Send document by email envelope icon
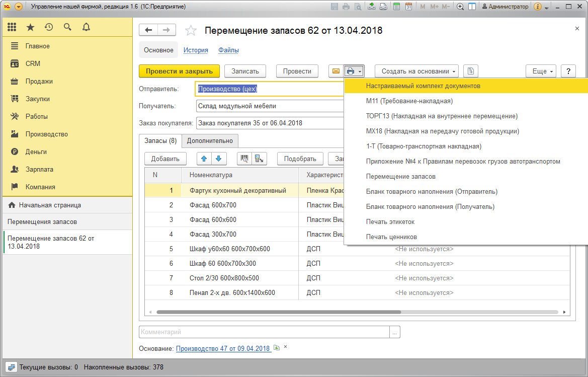 (336, 71)
